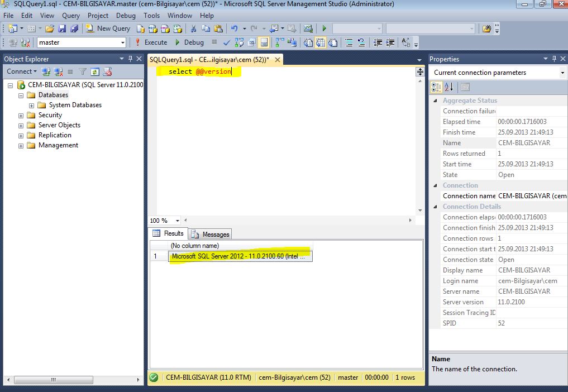Expand the System Databases folder
568x392 pixels.
pos(31,106)
